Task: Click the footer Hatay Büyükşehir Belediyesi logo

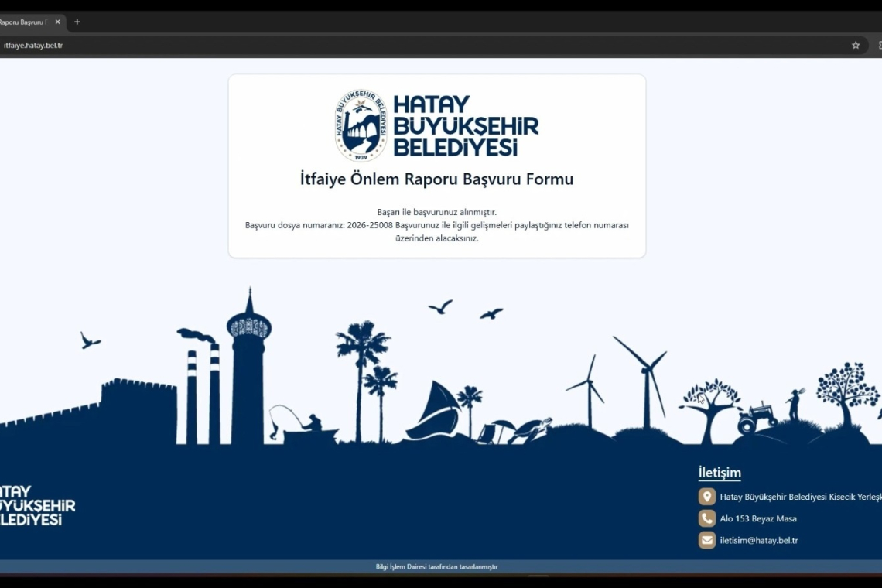Action: [x=37, y=505]
